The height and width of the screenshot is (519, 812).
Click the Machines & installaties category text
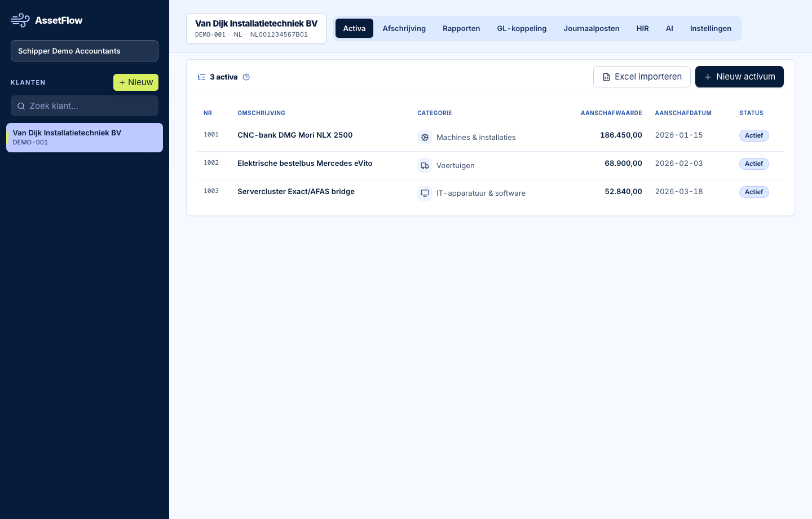click(476, 137)
